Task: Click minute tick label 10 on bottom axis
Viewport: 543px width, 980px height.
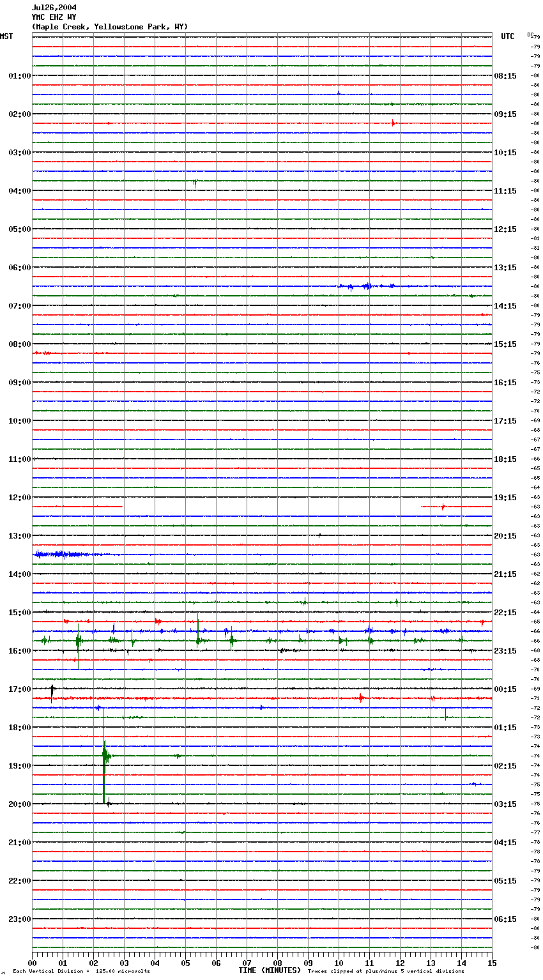Action: pos(339,963)
